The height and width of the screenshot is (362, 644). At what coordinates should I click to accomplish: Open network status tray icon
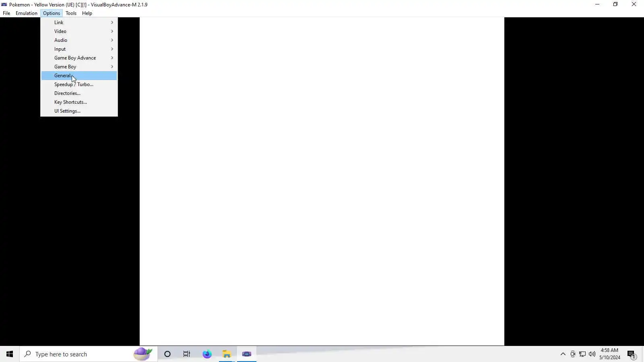[x=582, y=354]
